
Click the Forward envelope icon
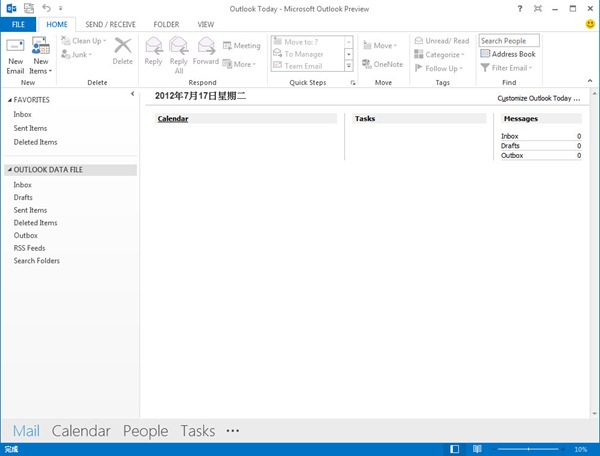(x=206, y=46)
